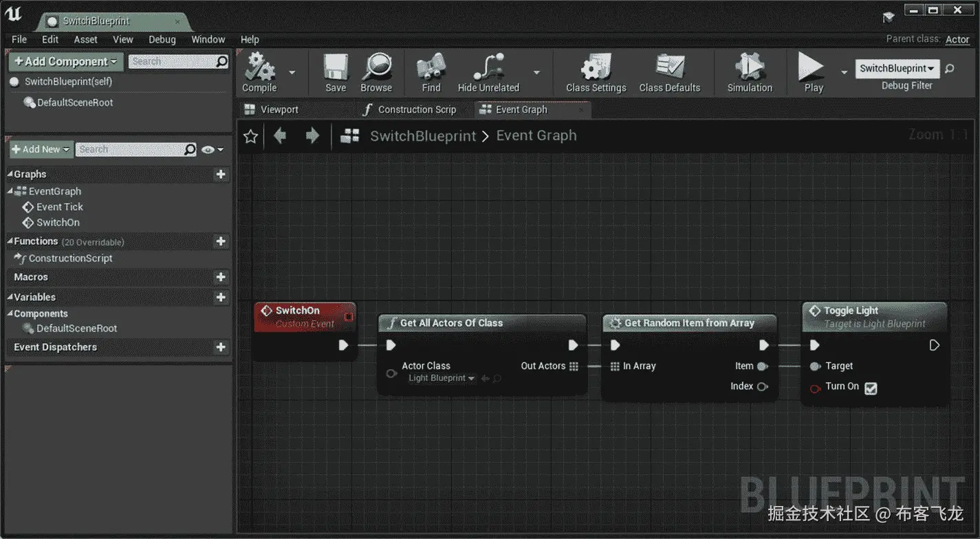This screenshot has width=980, height=539.
Task: Open the Edit menu
Action: (50, 39)
